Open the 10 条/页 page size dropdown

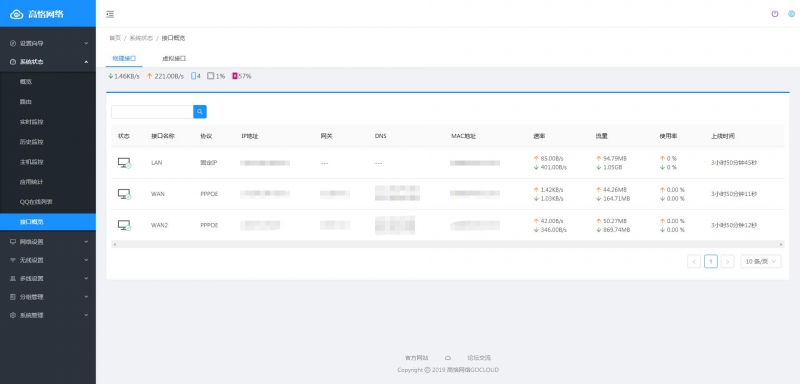point(761,262)
